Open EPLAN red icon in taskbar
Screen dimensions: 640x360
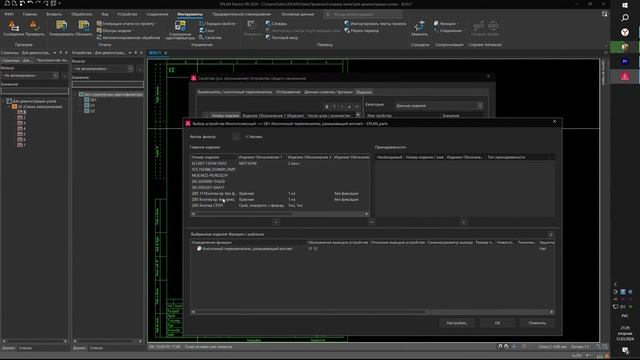click(625, 76)
